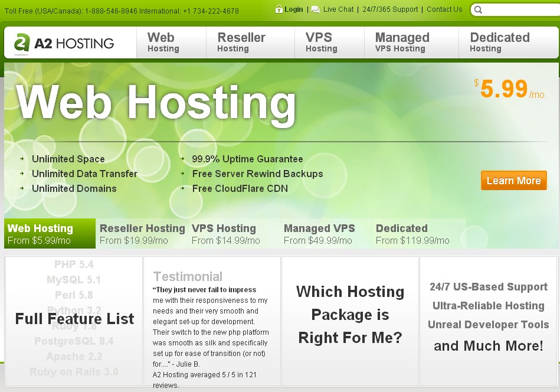This screenshot has height=392, width=560.
Task: Click the Free CloudFlare CDN feature
Action: pyautogui.click(x=240, y=188)
